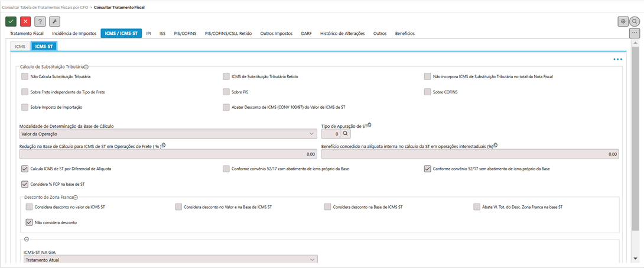Click the red cancel X button
Screen dimensions: 644x268
(25, 21)
